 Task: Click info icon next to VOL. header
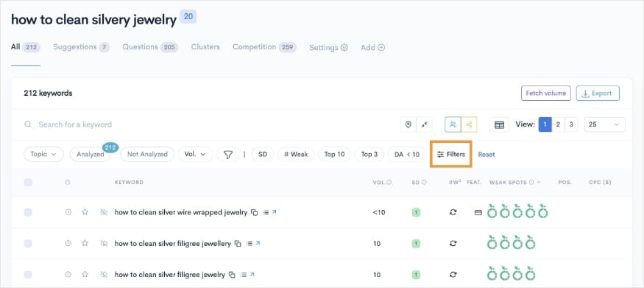(389, 183)
